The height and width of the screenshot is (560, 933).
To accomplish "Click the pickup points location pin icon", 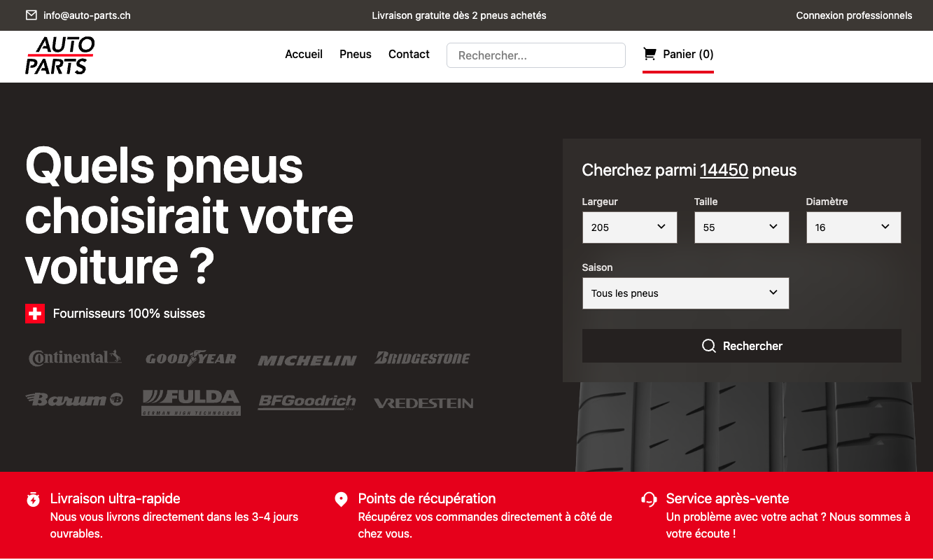I will pyautogui.click(x=341, y=499).
